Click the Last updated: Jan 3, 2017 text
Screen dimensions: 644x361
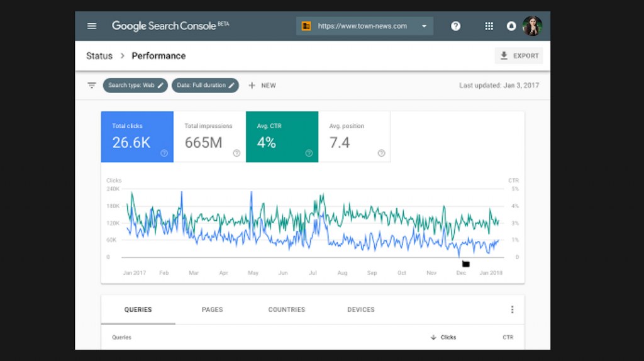[499, 86]
